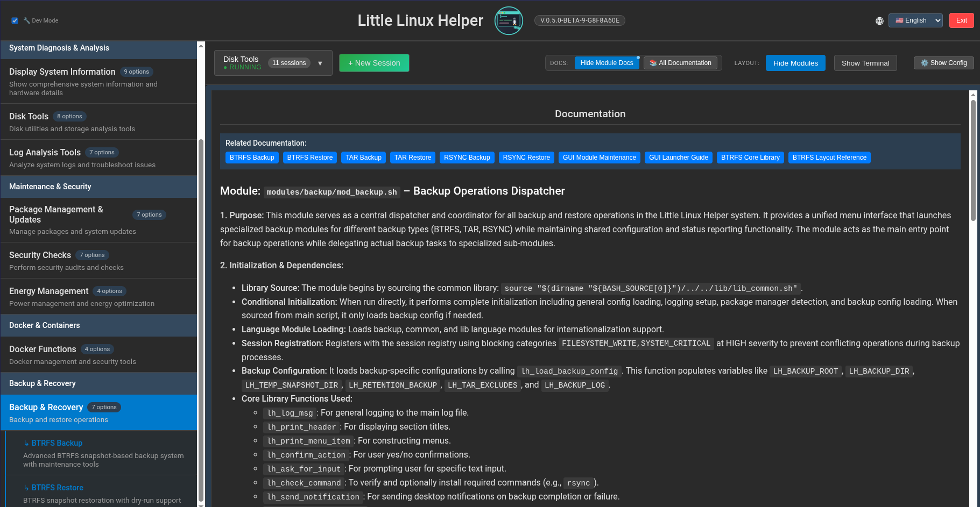Open BTRFS Restore related documentation tag

click(x=310, y=158)
